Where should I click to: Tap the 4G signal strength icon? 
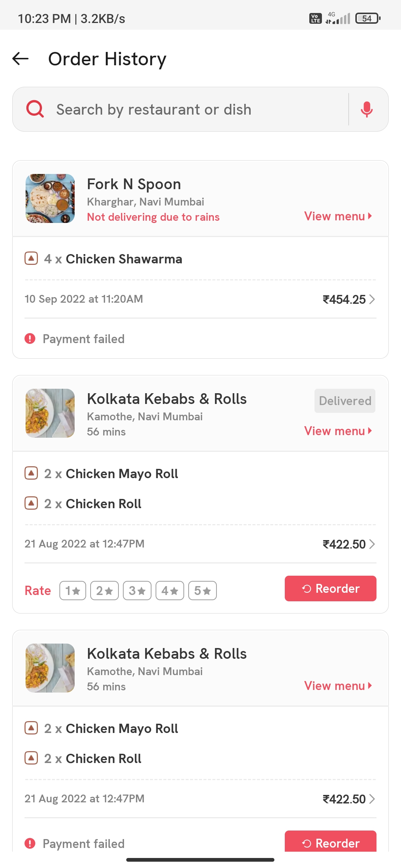click(338, 18)
